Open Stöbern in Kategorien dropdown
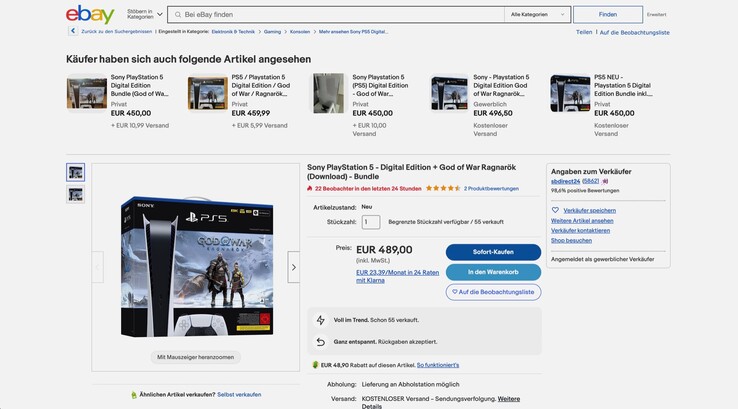The height and width of the screenshot is (409, 738). tap(144, 15)
